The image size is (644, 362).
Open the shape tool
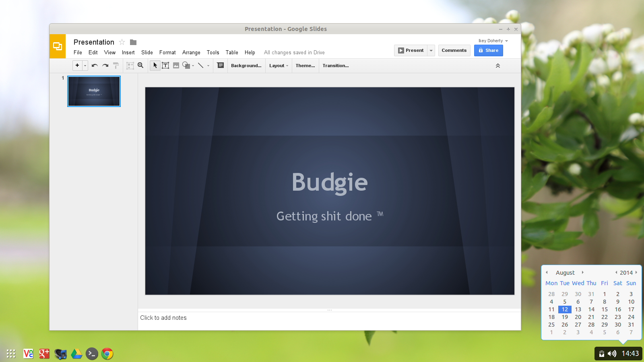(186, 65)
